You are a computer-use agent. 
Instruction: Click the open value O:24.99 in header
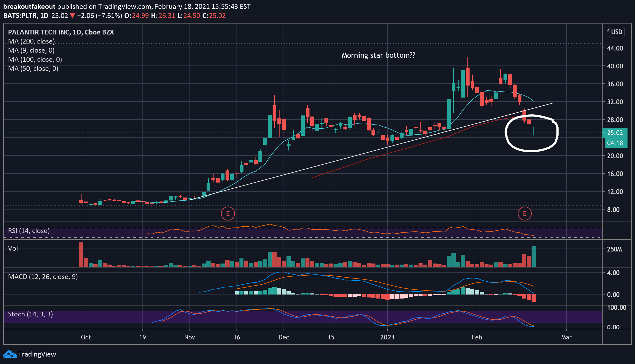click(137, 16)
